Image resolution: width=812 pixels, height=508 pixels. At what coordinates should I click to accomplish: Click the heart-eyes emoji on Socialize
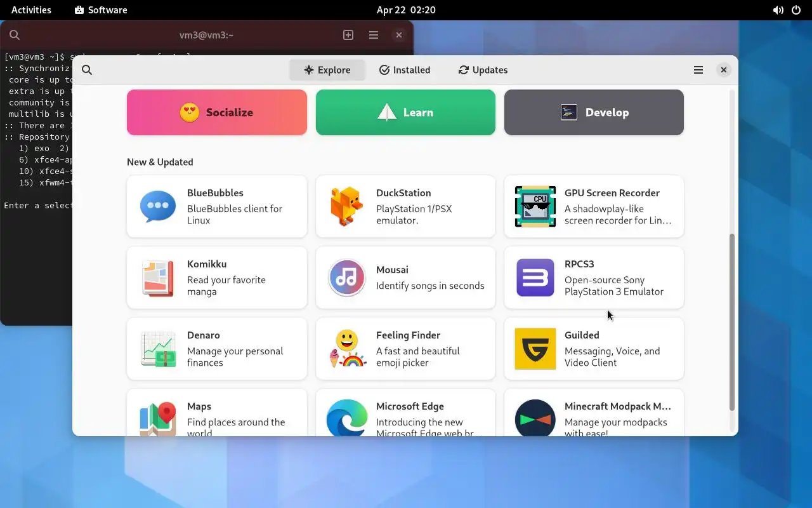click(189, 112)
